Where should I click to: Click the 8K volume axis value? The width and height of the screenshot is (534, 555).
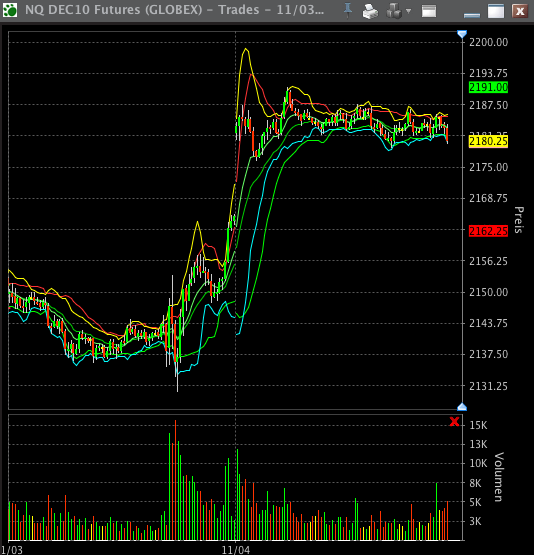[x=475, y=483]
